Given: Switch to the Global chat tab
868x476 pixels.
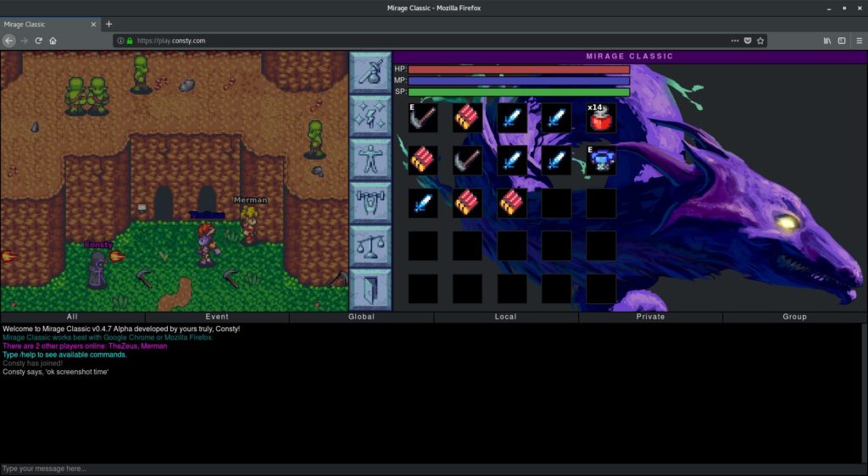Looking at the screenshot, I should click(362, 317).
